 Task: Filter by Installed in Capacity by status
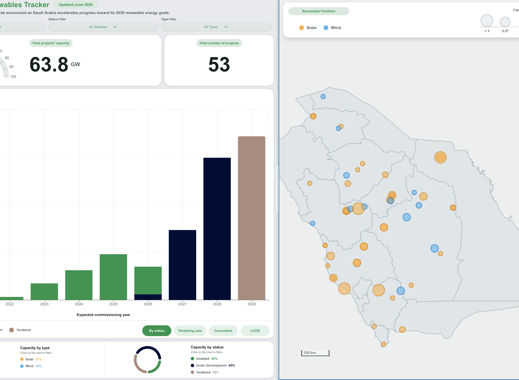(204, 359)
